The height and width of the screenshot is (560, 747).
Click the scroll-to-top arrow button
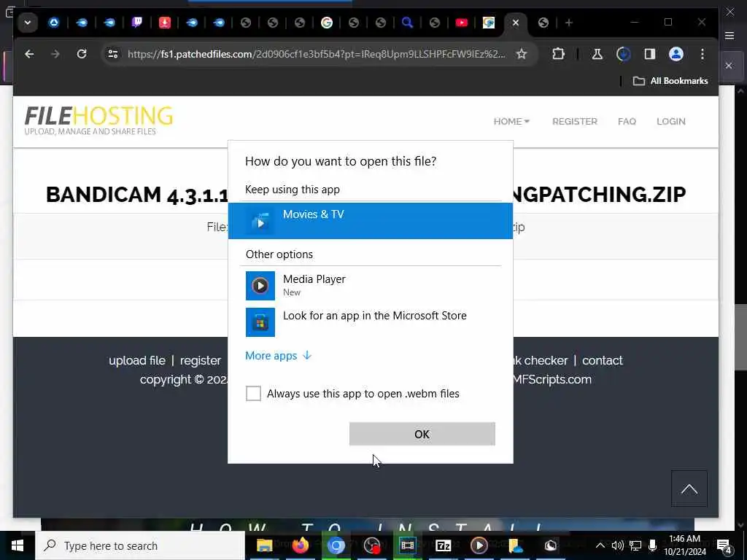(x=689, y=489)
